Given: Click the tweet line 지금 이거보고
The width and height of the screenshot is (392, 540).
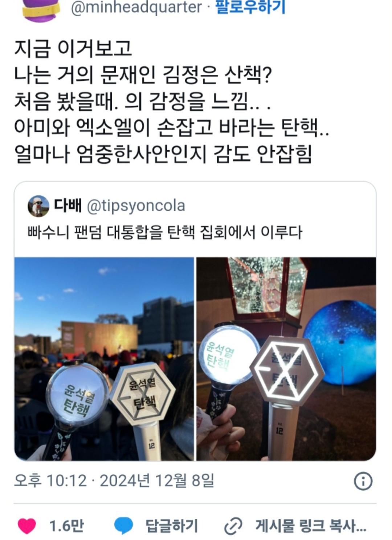Looking at the screenshot, I should click(73, 48).
